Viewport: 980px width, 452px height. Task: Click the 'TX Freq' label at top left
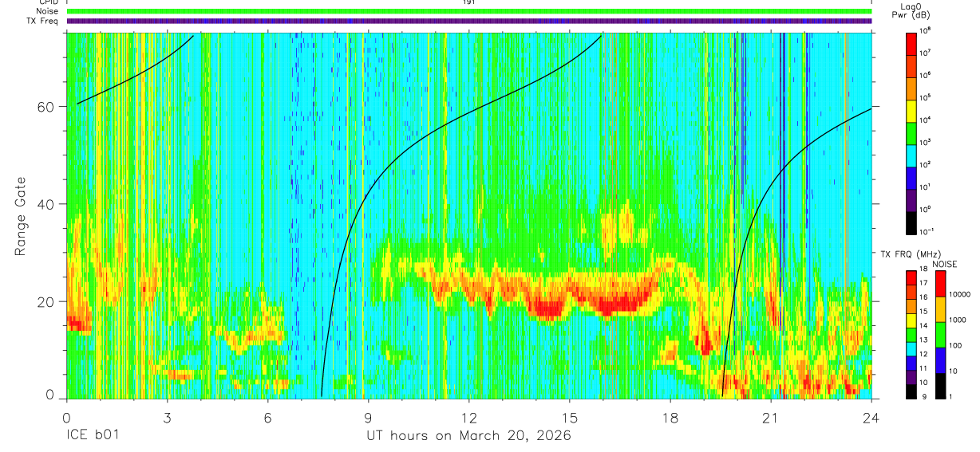[x=44, y=21]
